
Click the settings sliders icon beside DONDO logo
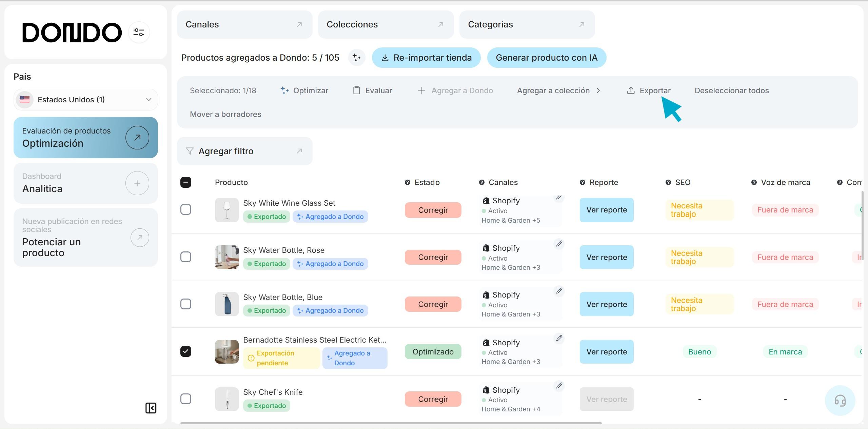point(139,33)
